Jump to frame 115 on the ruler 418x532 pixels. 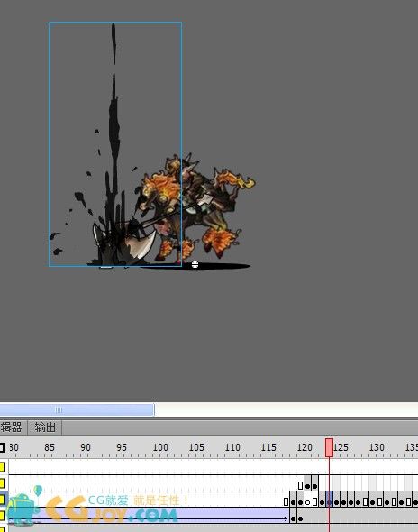pyautogui.click(x=268, y=447)
